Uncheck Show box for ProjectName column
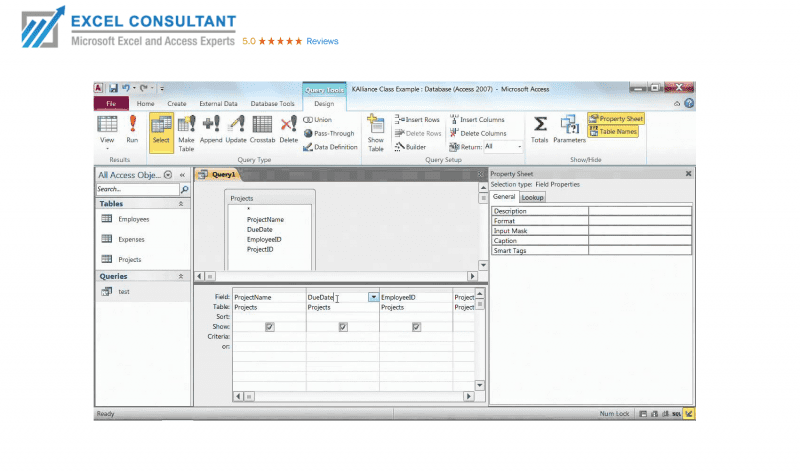 pyautogui.click(x=270, y=327)
